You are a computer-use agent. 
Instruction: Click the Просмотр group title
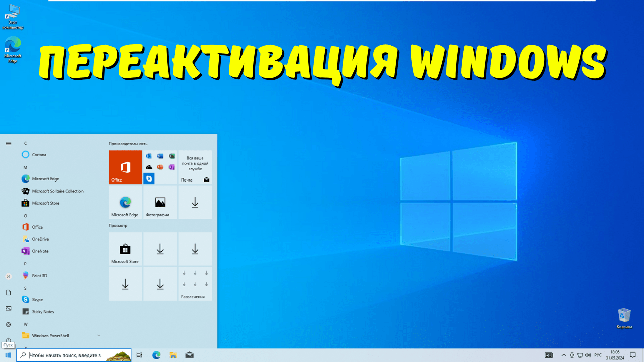pyautogui.click(x=118, y=226)
